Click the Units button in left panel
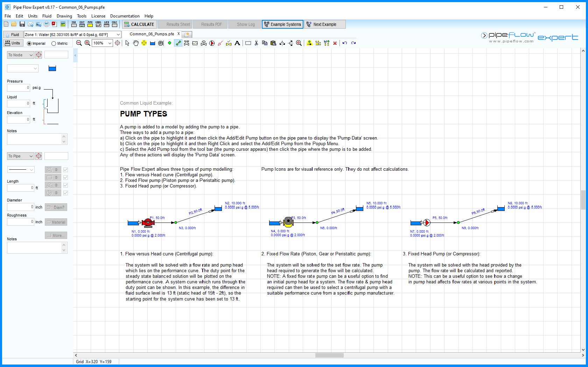 (13, 43)
